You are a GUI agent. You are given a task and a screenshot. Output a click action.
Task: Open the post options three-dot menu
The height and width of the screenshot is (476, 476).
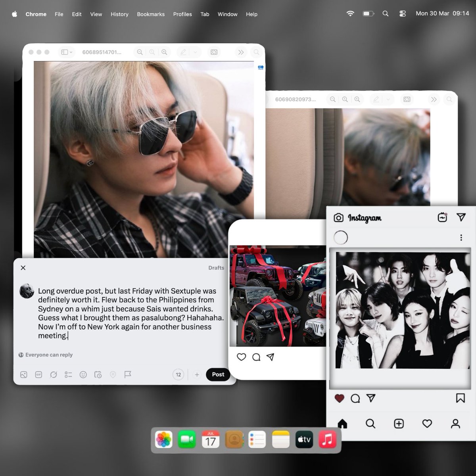(461, 238)
